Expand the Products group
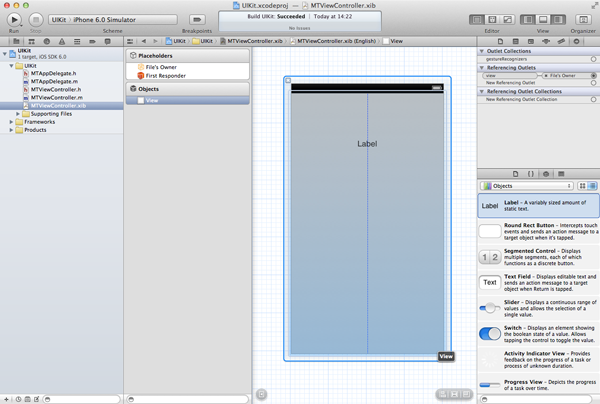Image resolution: width=600 pixels, height=404 pixels. click(11, 130)
